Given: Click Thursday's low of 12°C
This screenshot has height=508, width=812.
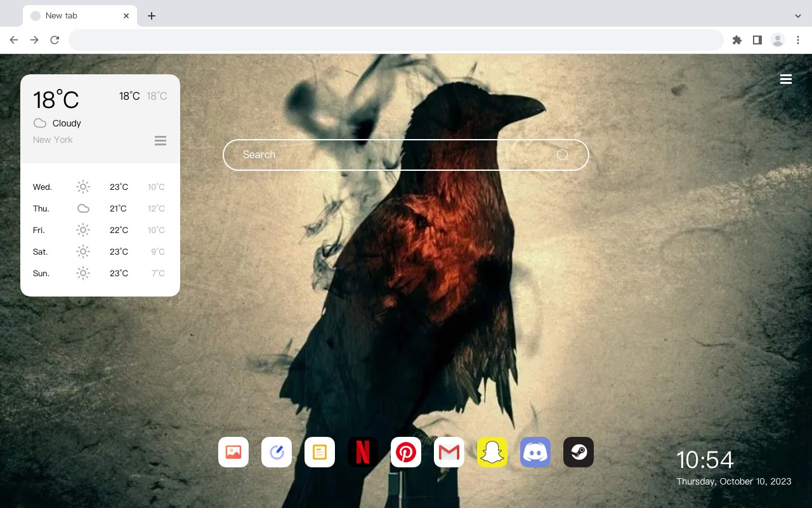Looking at the screenshot, I should coord(156,208).
